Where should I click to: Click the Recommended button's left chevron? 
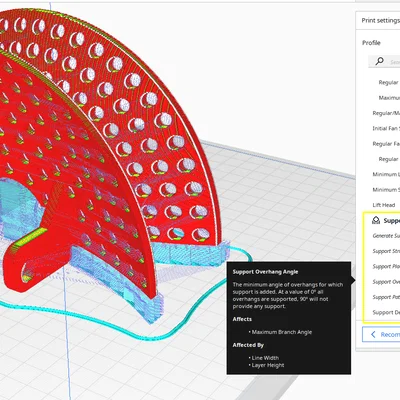pyautogui.click(x=373, y=334)
